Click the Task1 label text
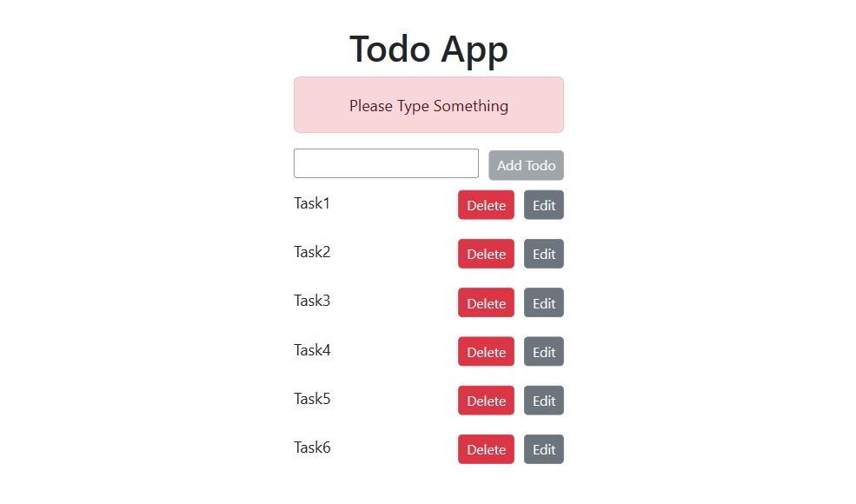 tap(312, 203)
